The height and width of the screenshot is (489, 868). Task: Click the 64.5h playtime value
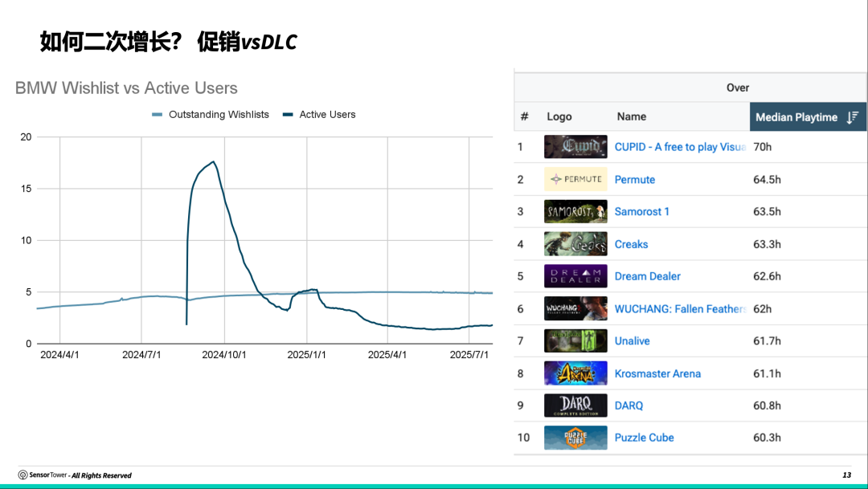tap(767, 179)
